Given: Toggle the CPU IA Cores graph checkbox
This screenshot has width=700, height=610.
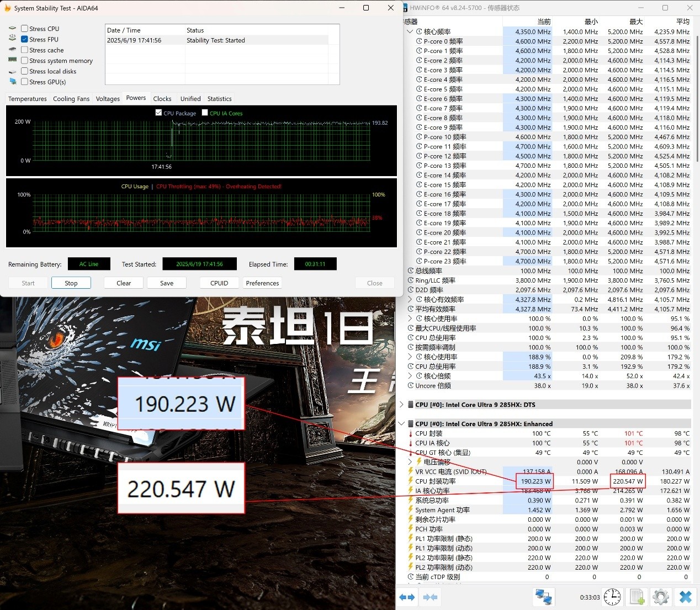Looking at the screenshot, I should 205,113.
